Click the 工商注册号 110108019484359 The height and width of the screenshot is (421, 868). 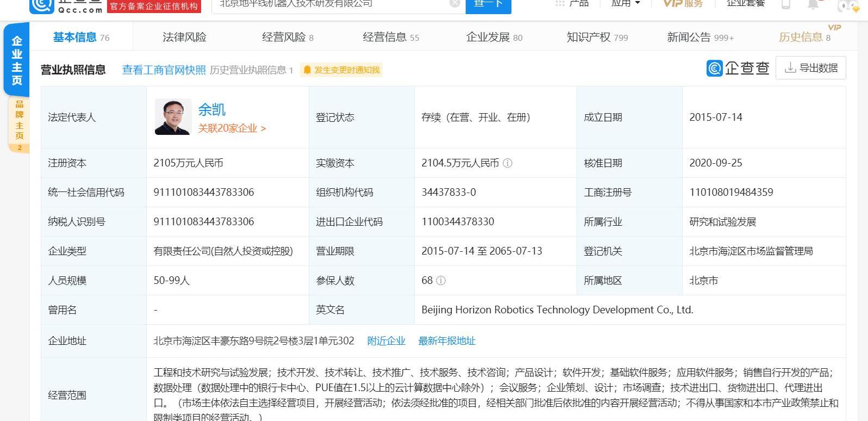pos(731,193)
